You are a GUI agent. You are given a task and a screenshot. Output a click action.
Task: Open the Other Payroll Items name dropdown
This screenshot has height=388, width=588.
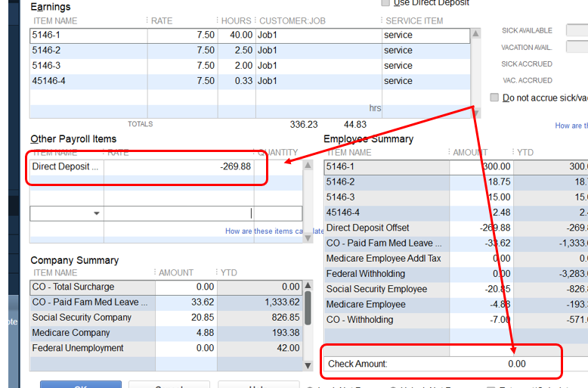97,213
